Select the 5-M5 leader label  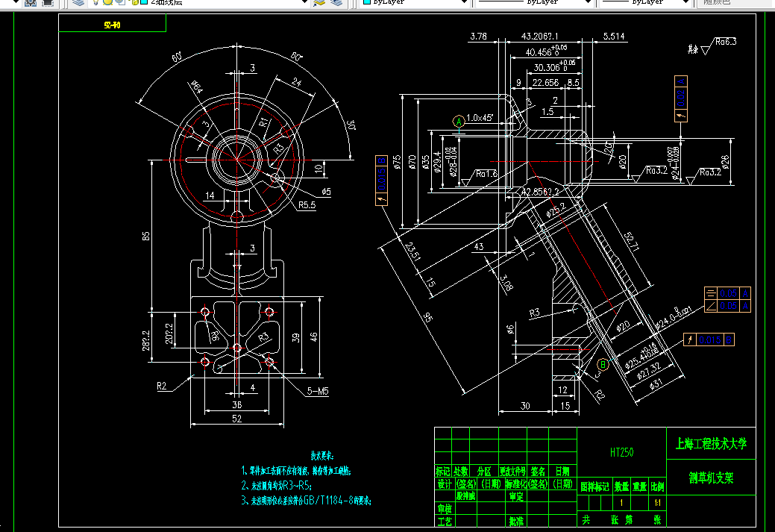click(318, 391)
